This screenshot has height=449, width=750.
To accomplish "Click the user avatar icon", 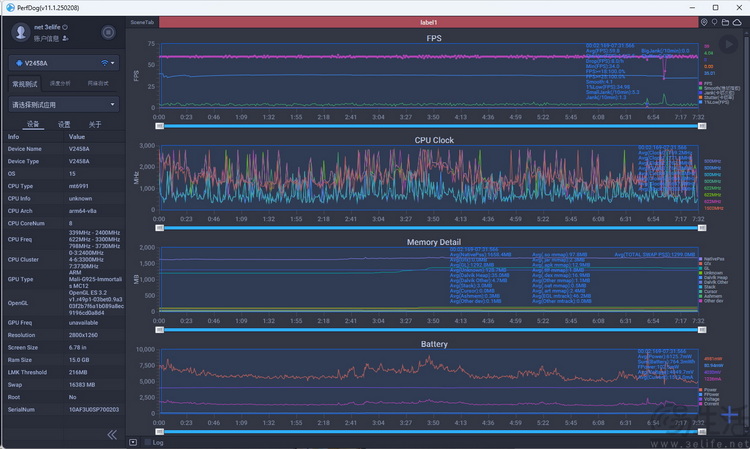I will coord(20,32).
